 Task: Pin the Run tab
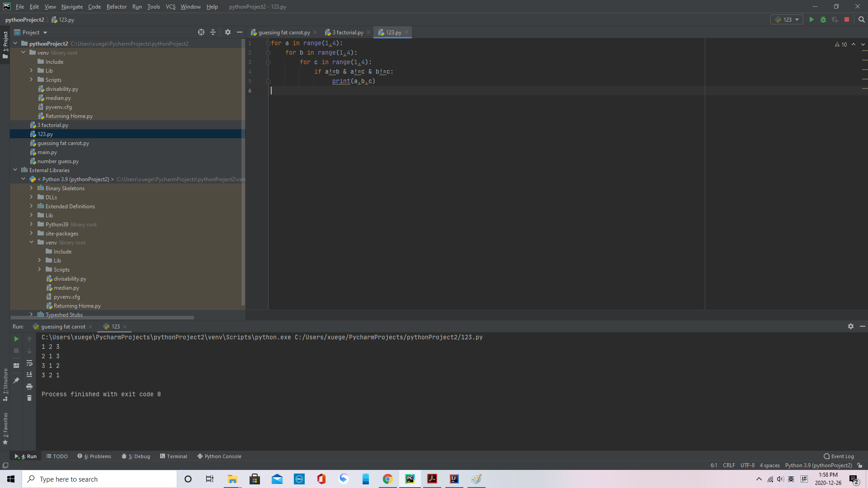point(16,380)
